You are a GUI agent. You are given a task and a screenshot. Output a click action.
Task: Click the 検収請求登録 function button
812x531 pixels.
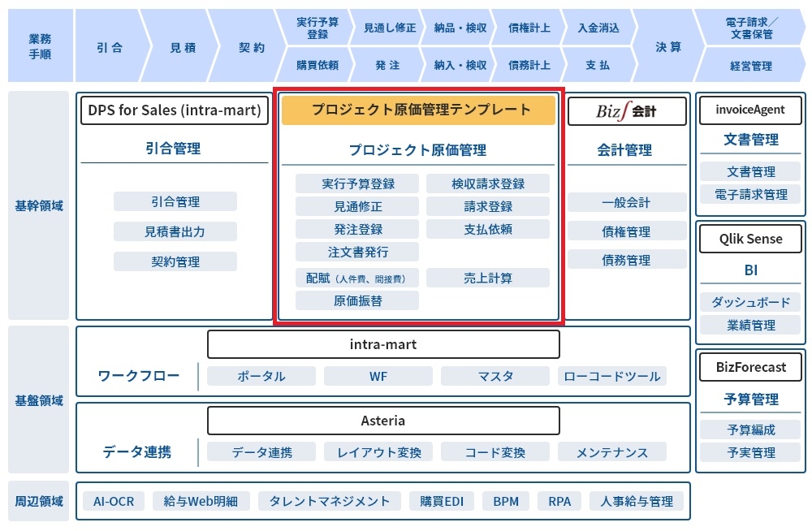coord(488,184)
